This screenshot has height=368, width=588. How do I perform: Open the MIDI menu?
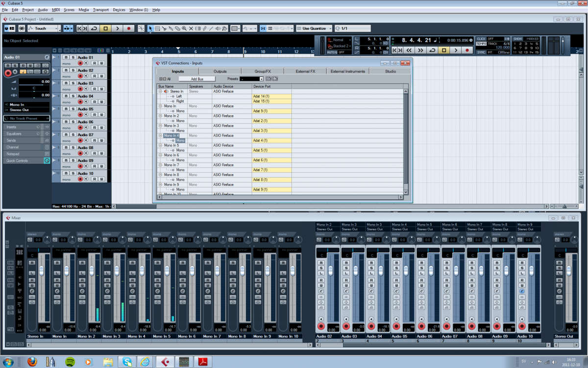coord(56,10)
